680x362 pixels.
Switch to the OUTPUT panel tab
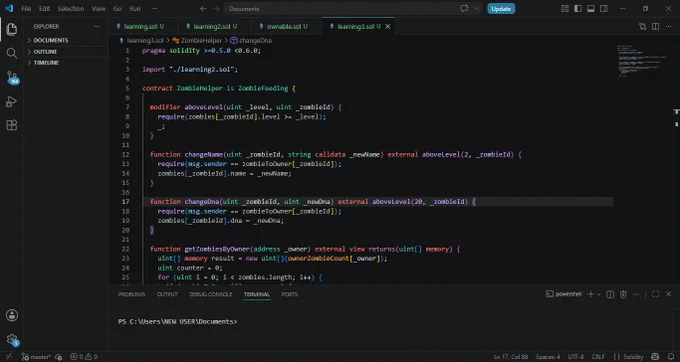coord(167,294)
